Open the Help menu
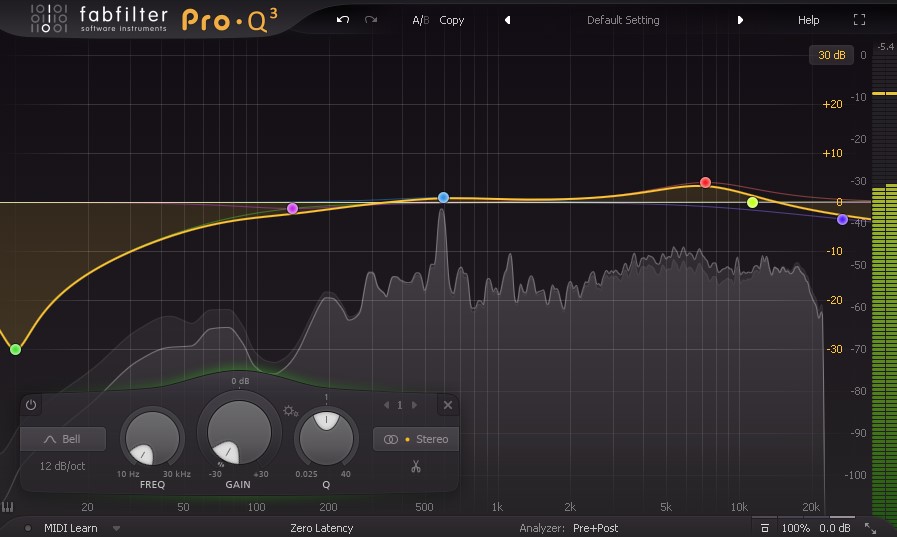Screen dimensions: 897x537 click(x=808, y=20)
